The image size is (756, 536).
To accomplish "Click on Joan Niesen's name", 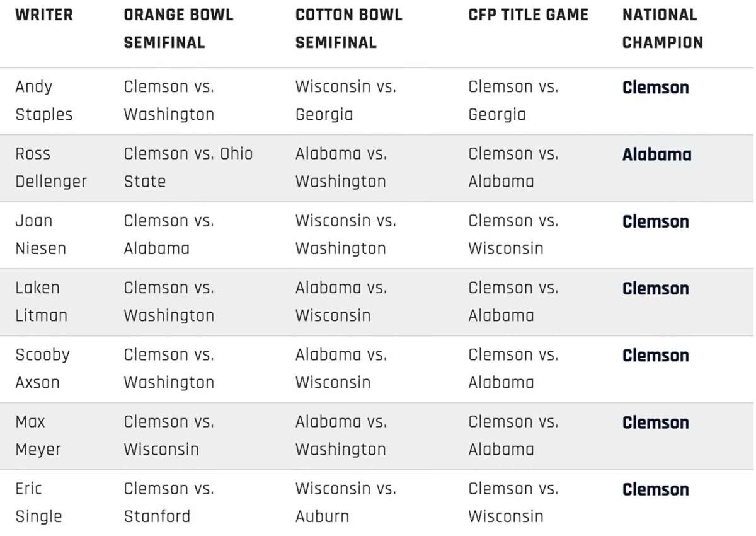I will (x=40, y=235).
